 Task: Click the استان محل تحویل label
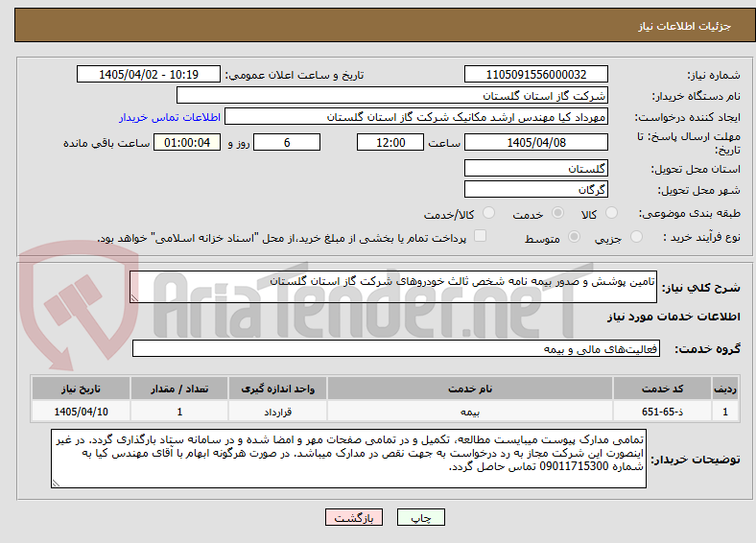pyautogui.click(x=696, y=169)
